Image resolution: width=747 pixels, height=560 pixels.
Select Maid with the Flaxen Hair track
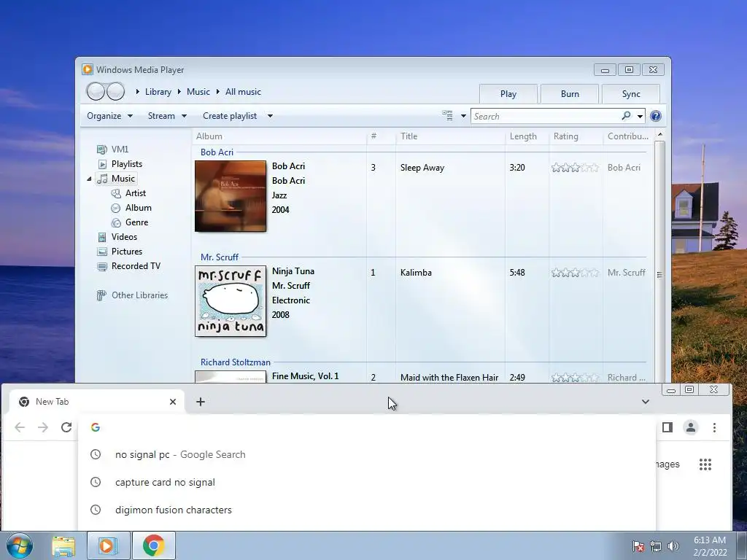[x=449, y=378]
